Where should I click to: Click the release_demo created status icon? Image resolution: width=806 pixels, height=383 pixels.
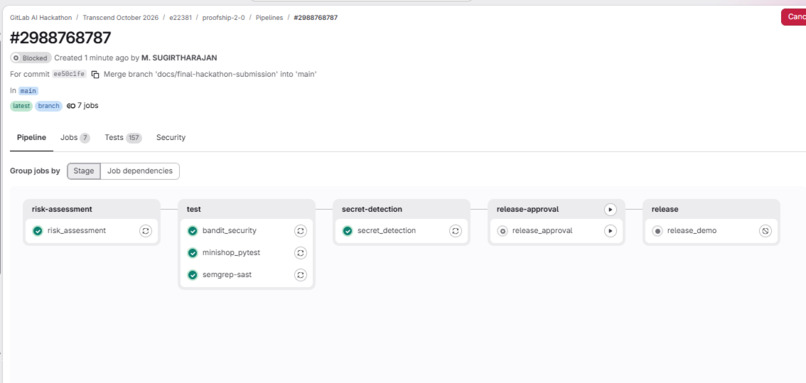[x=657, y=231]
